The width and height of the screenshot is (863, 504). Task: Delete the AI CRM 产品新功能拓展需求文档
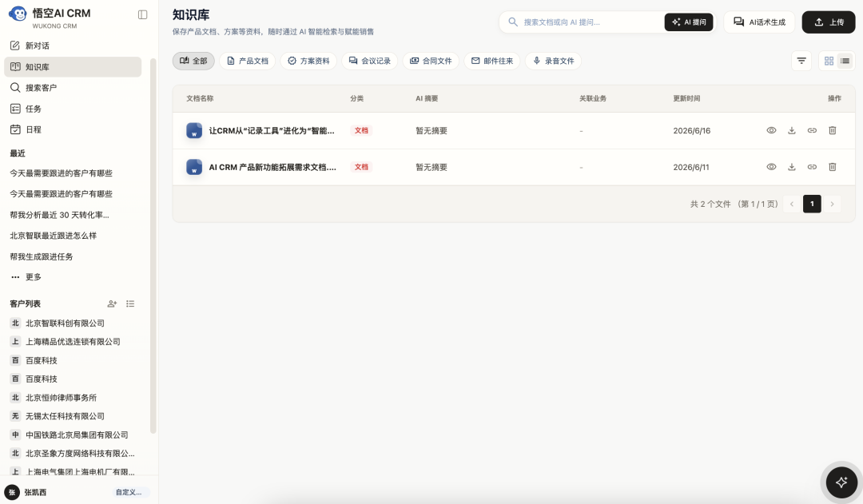click(x=832, y=167)
